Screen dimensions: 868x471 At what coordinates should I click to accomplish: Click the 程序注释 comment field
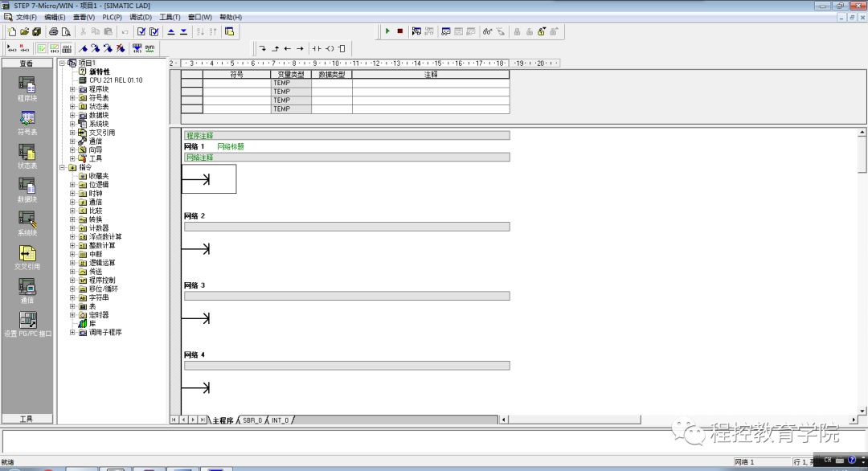point(346,135)
